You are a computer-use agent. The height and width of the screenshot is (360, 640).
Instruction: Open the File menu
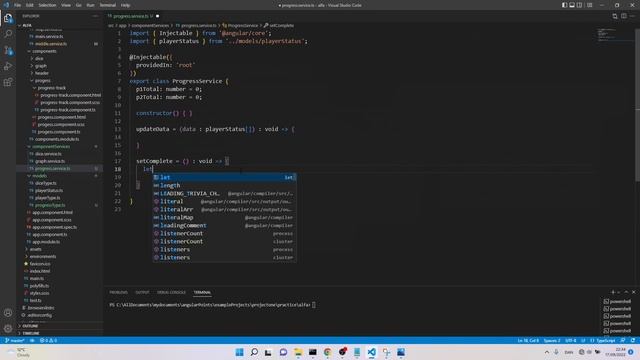coord(18,5)
